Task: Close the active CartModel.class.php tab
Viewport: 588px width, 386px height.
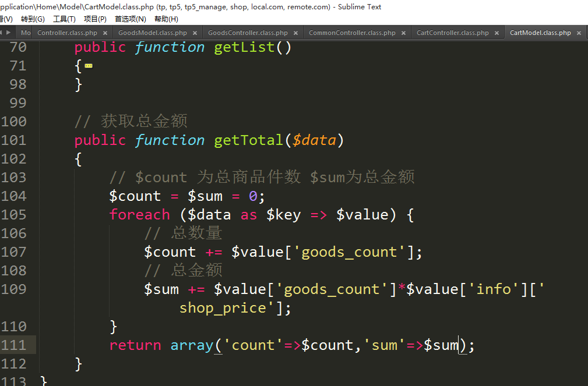Action: coord(579,33)
